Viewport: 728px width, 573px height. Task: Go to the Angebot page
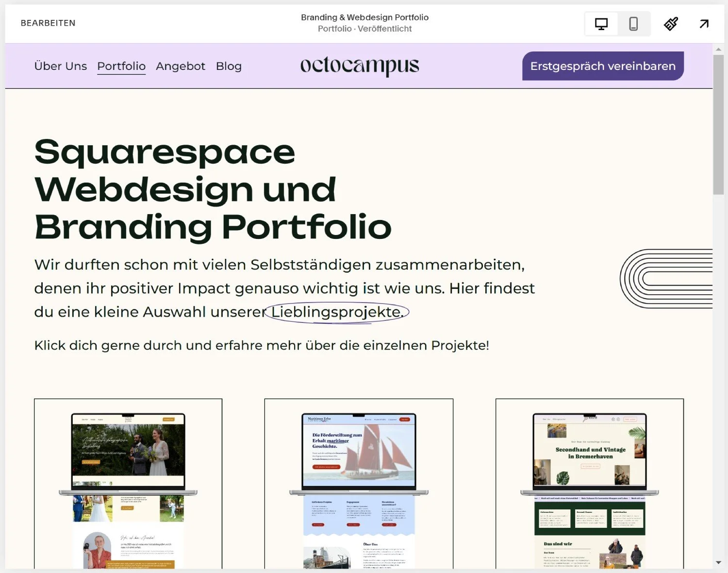[x=181, y=66]
